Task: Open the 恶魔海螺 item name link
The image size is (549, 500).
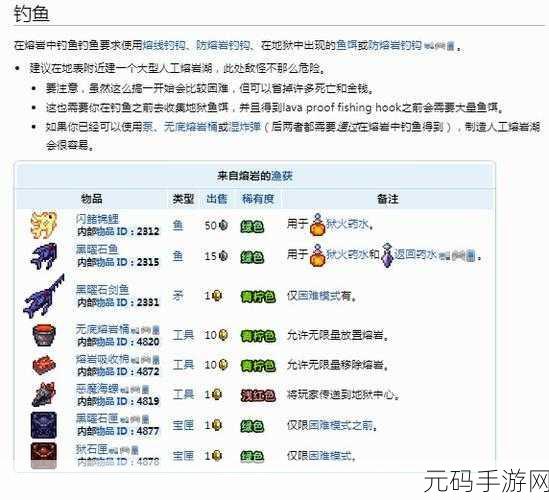Action: [98, 389]
